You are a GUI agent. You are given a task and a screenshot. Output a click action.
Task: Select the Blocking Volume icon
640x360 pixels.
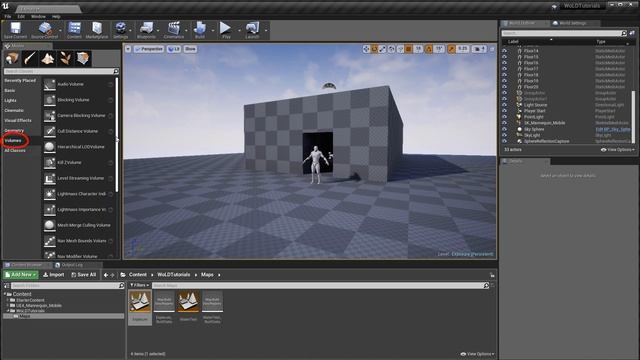pyautogui.click(x=50, y=100)
